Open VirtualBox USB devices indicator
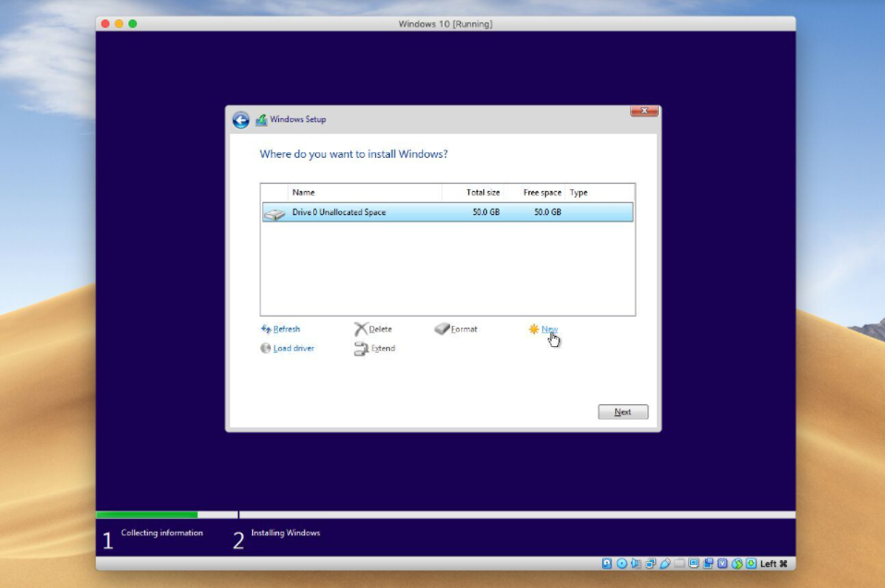The height and width of the screenshot is (588, 885). pyautogui.click(x=665, y=563)
